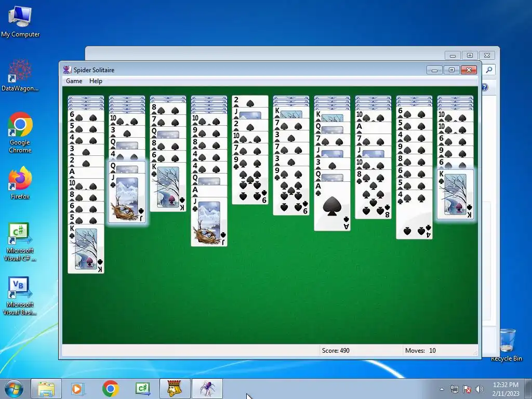Viewport: 532px width, 399px height.
Task: Minimize the background window
Action: pos(453,55)
